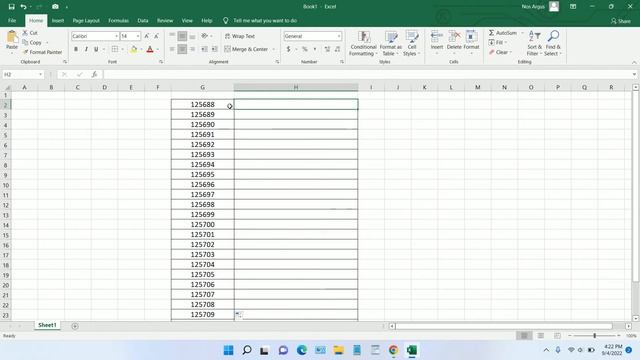Open Conditional Formatting menu
640x360 pixels.
(363, 44)
